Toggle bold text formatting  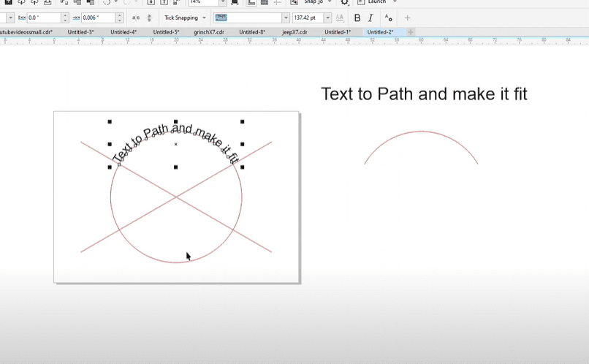pos(357,18)
